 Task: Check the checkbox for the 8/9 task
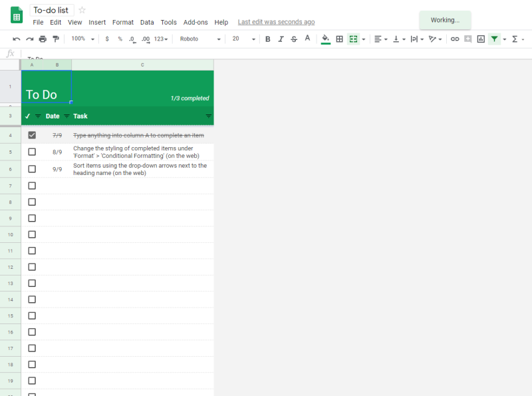coord(32,152)
